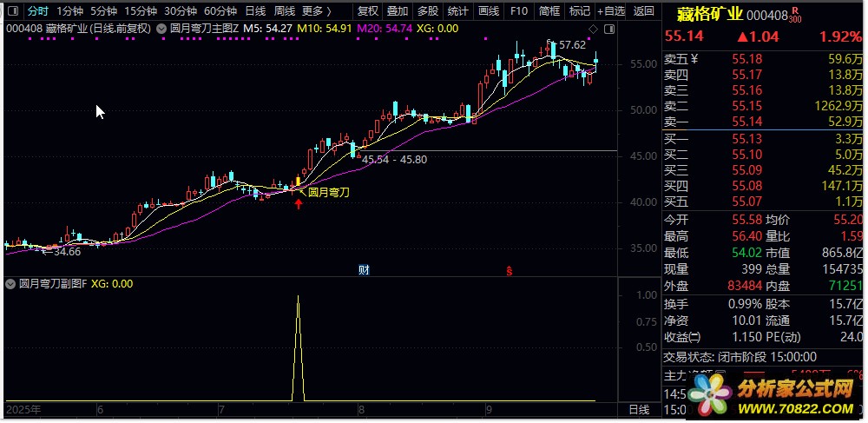Click the 叠加 overlay button

[398, 10]
